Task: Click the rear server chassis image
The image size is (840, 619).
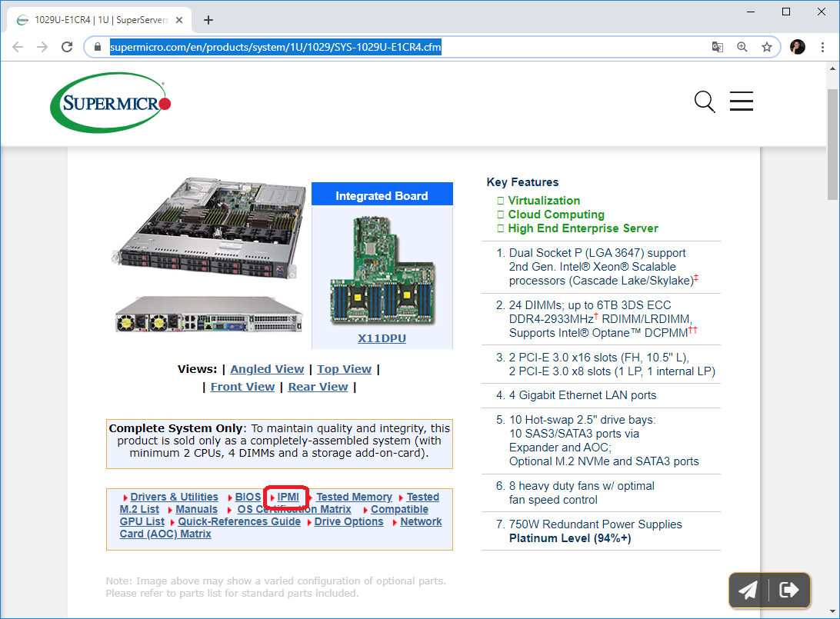Action: [209, 314]
